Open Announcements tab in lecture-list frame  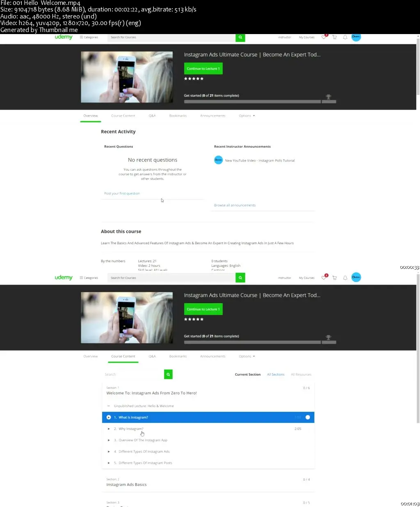(x=213, y=356)
